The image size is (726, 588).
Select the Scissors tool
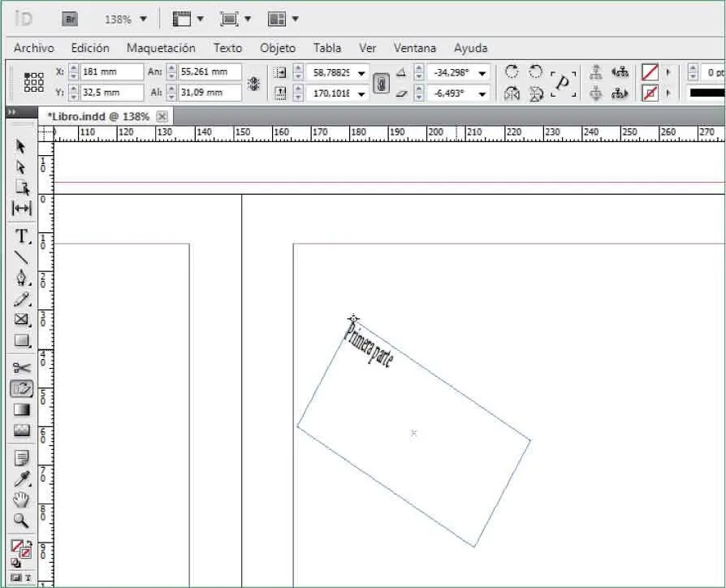[22, 367]
